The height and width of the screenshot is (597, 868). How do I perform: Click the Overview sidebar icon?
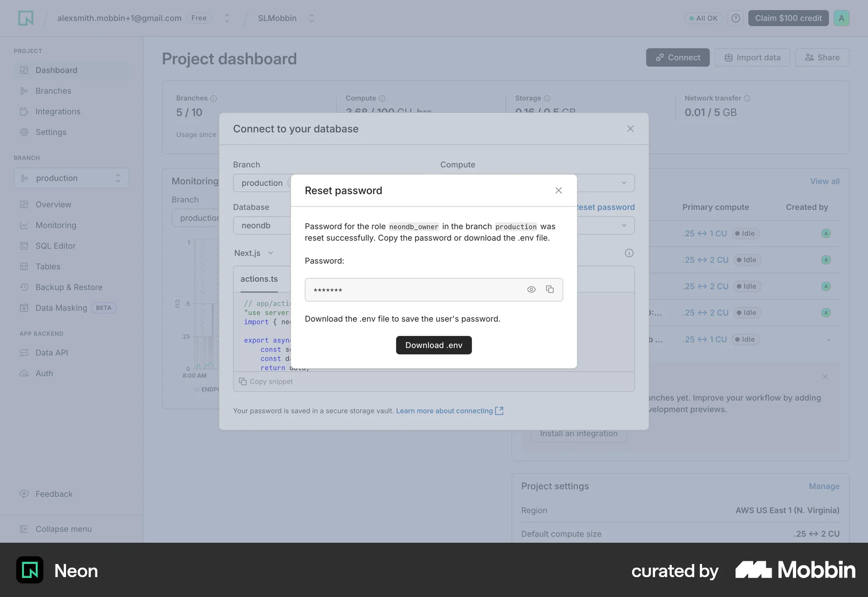(24, 204)
